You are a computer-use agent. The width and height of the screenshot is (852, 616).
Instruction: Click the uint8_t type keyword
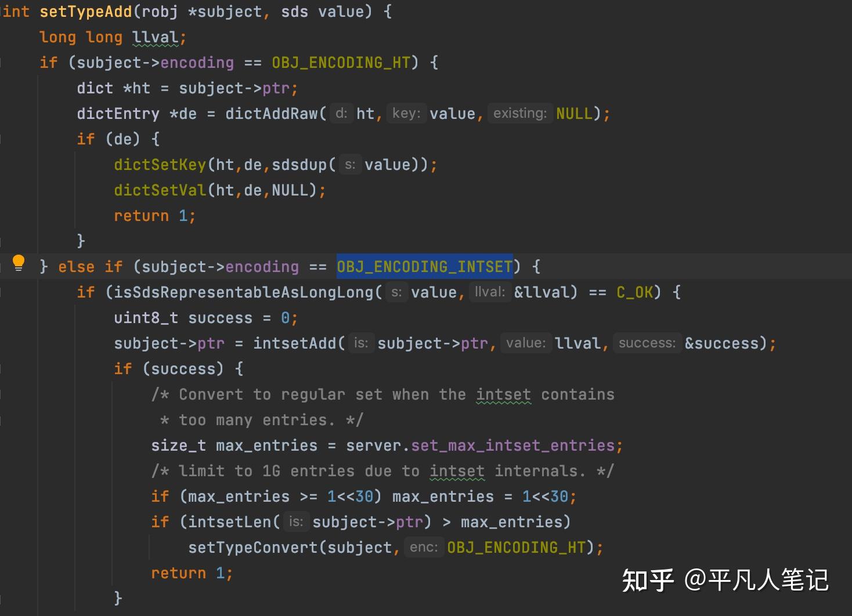coord(146,318)
